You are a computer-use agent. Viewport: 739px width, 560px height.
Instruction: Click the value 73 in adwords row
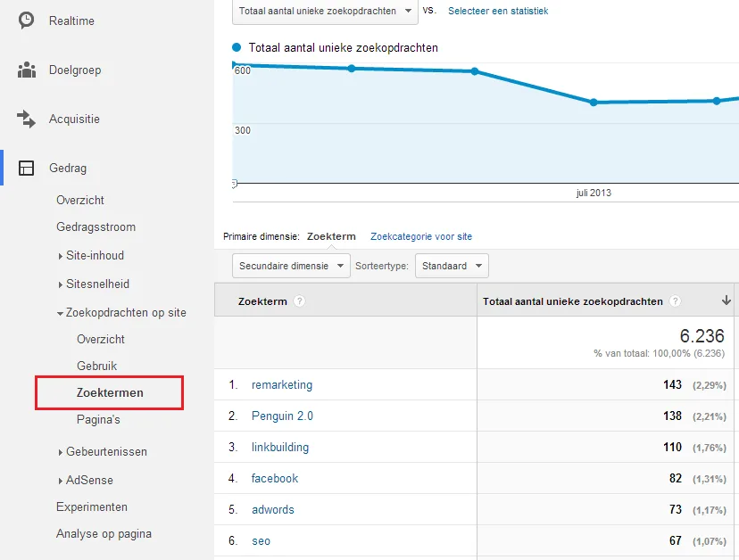[676, 509]
